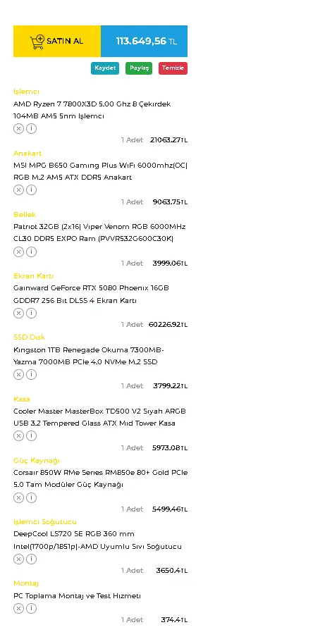The width and height of the screenshot is (313, 644).
Task: Select the Ekran Kartı category heading
Action: pyautogui.click(x=33, y=276)
